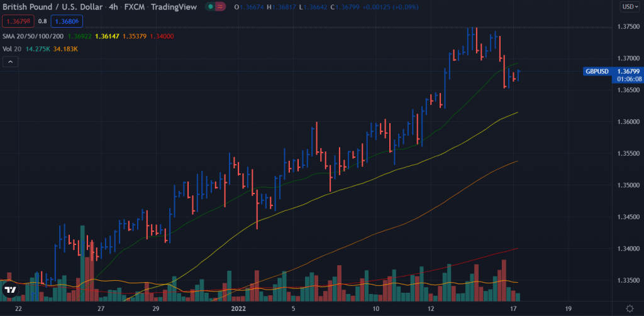The width and height of the screenshot is (644, 316).
Task: Open the USD currency dropdown
Action: point(630,6)
